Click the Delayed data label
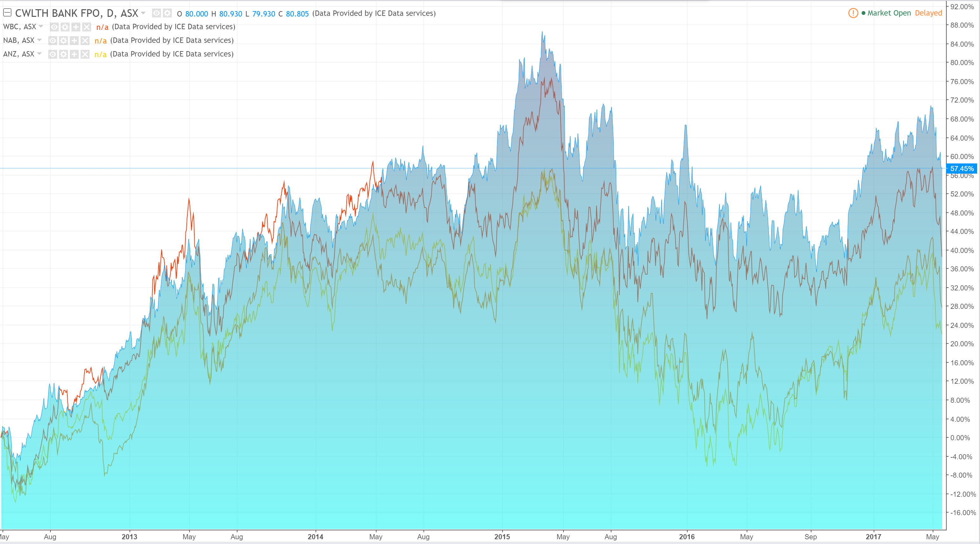This screenshot has width=980, height=544. pos(928,13)
